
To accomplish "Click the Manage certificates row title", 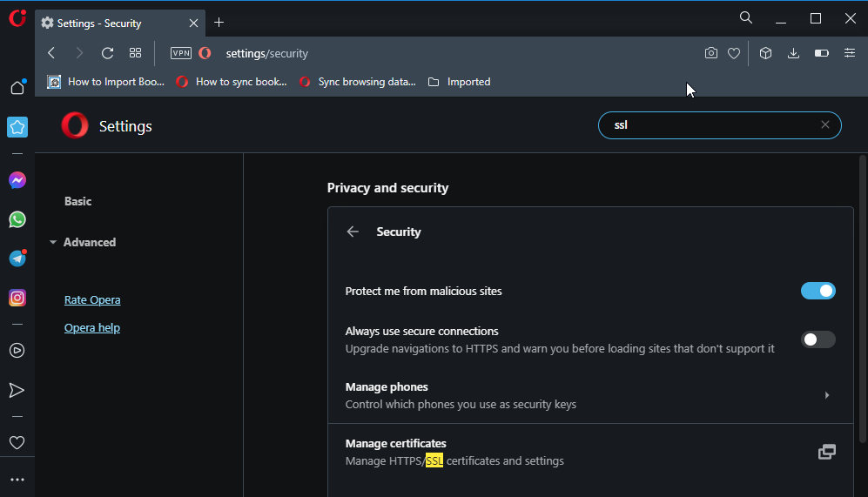I will (x=396, y=443).
